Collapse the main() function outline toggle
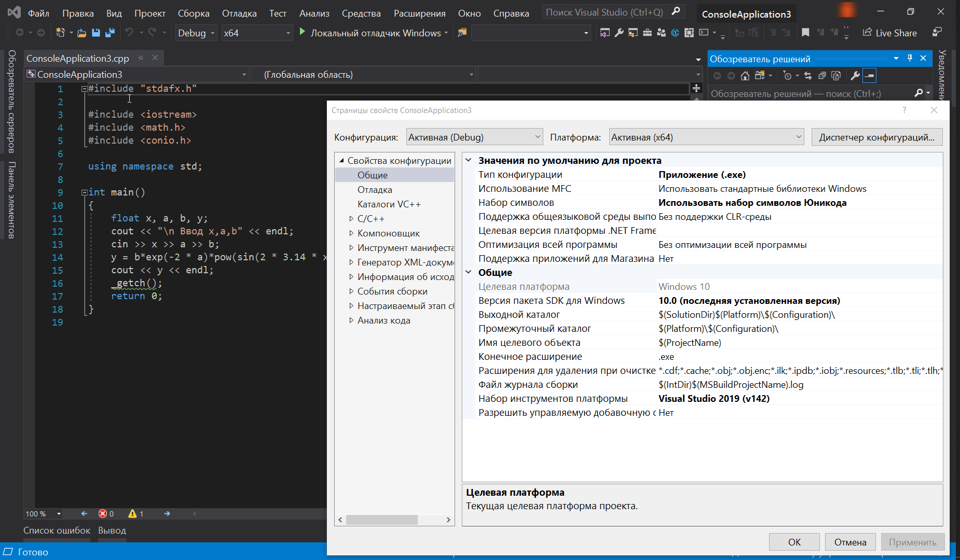This screenshot has width=960, height=560. (x=84, y=192)
